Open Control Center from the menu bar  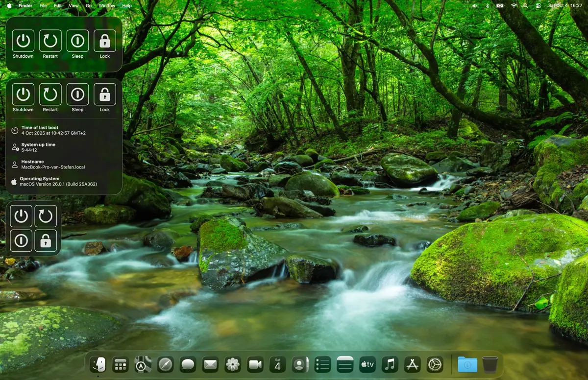pos(538,5)
